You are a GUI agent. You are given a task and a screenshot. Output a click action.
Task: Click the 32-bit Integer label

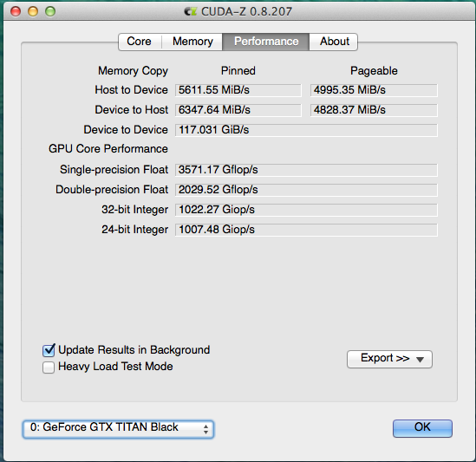pyautogui.click(x=134, y=210)
